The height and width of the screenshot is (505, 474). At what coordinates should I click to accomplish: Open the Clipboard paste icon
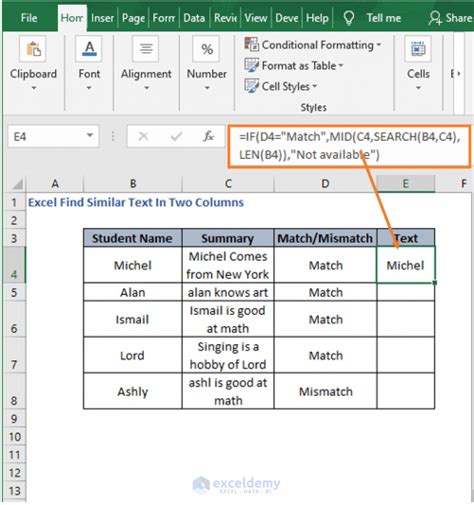pyautogui.click(x=33, y=49)
